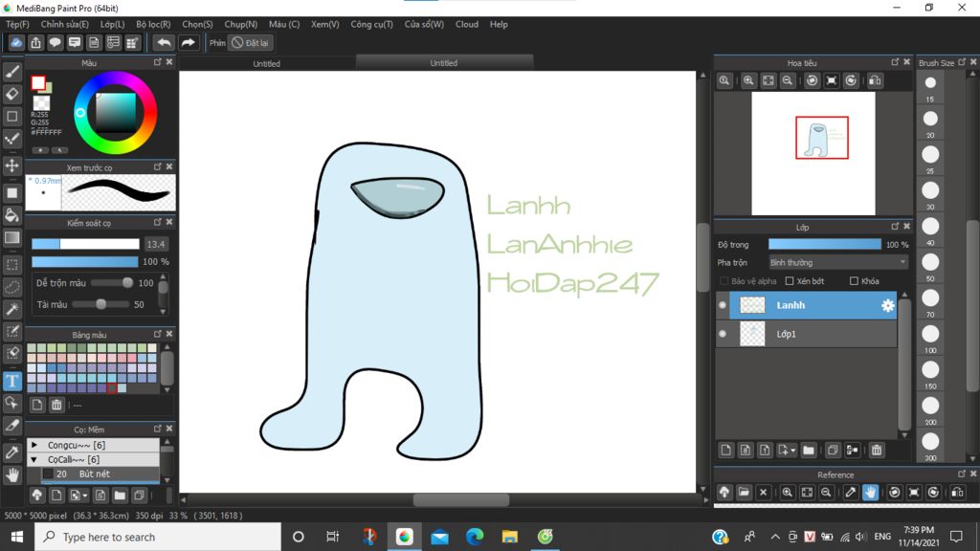Click the taskbar search box
The image size is (980, 551).
158,537
